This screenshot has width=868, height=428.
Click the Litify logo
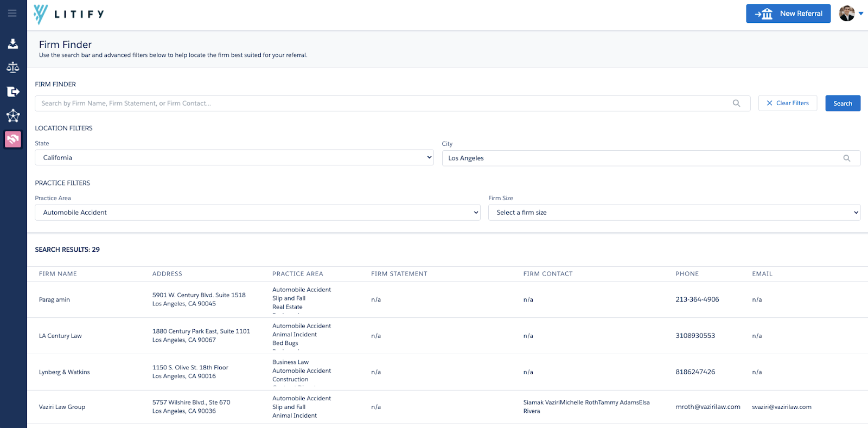coord(69,14)
